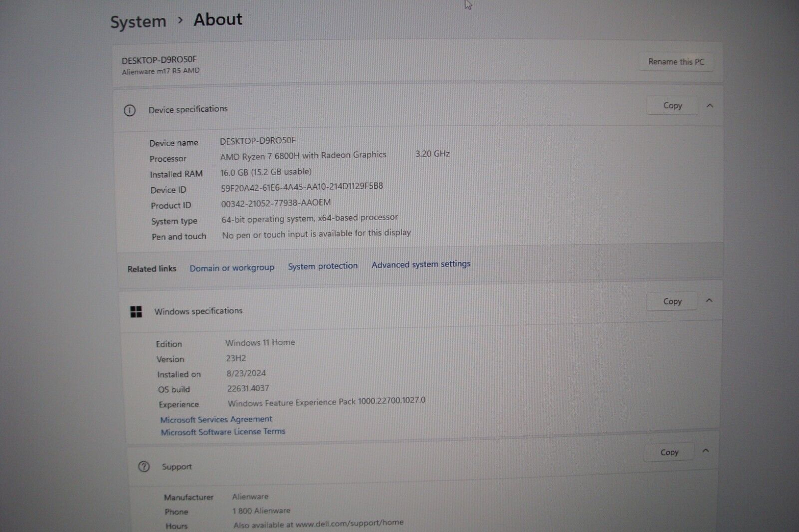The width and height of the screenshot is (799, 532).
Task: Select Installed RAM value 16.0 GB
Action: (x=234, y=172)
